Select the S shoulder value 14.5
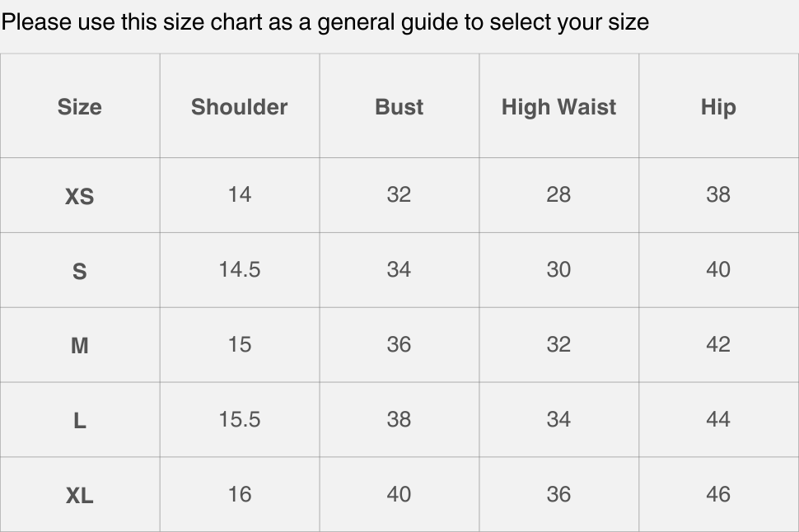This screenshot has height=532, width=799. (240, 270)
